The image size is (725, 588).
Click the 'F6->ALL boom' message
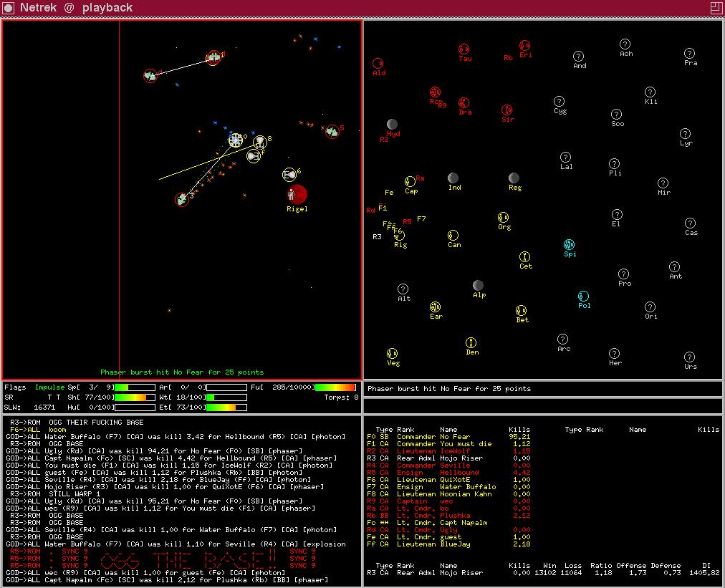(x=38, y=430)
